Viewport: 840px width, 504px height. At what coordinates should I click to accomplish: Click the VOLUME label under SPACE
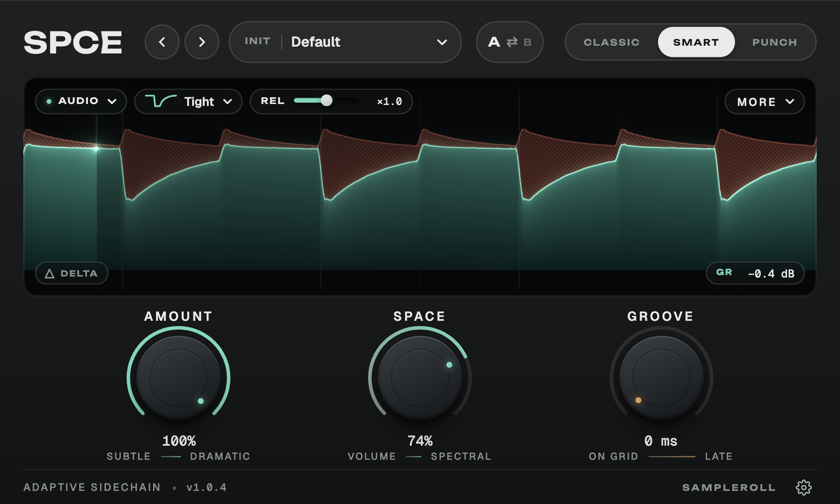pos(372,456)
